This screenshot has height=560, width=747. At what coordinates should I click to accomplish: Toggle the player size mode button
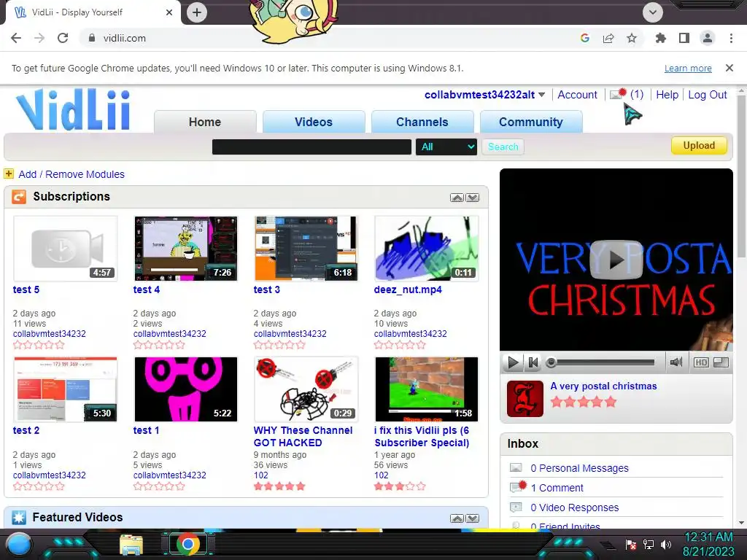click(x=721, y=363)
